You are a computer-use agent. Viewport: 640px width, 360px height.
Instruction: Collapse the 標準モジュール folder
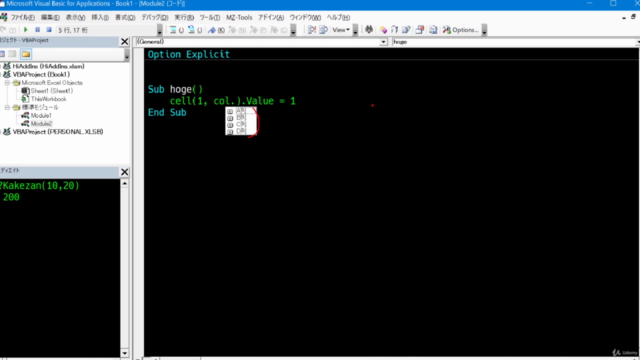pyautogui.click(x=7, y=107)
